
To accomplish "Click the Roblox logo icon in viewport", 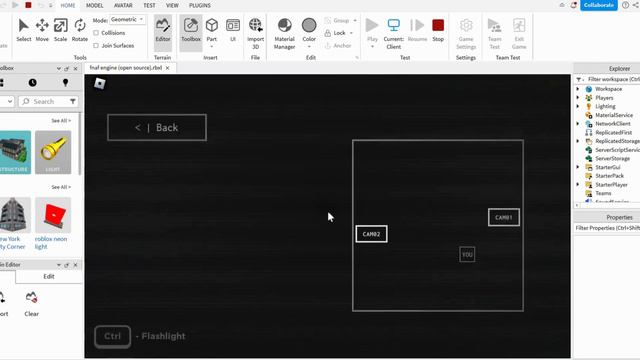I will click(x=100, y=83).
